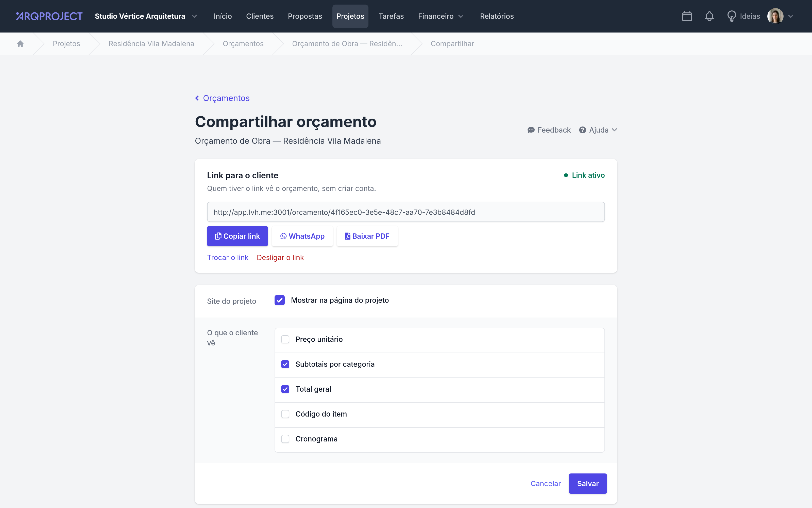
Task: Click the Residência Vila Madalena breadcrumb
Action: (x=151, y=44)
